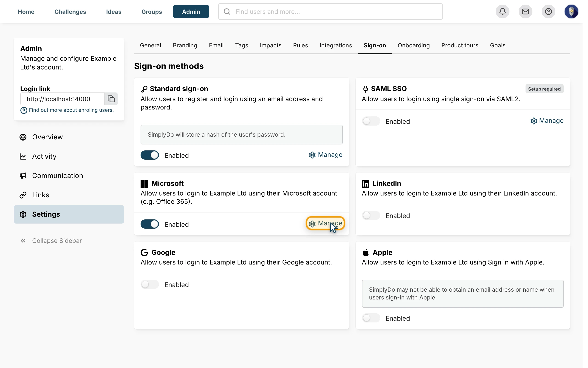The image size is (588, 368).
Task: Enable the SAML SSO toggle
Action: tap(371, 121)
